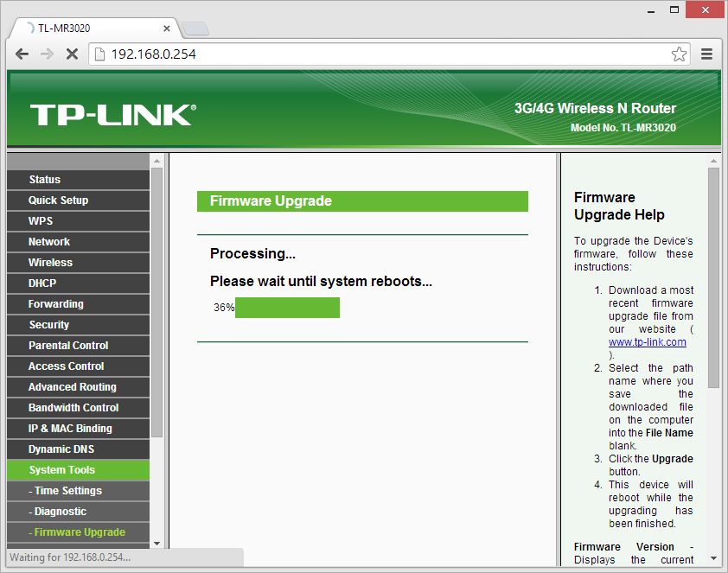The height and width of the screenshot is (573, 728).
Task: Open Parental Control settings
Action: click(x=78, y=346)
